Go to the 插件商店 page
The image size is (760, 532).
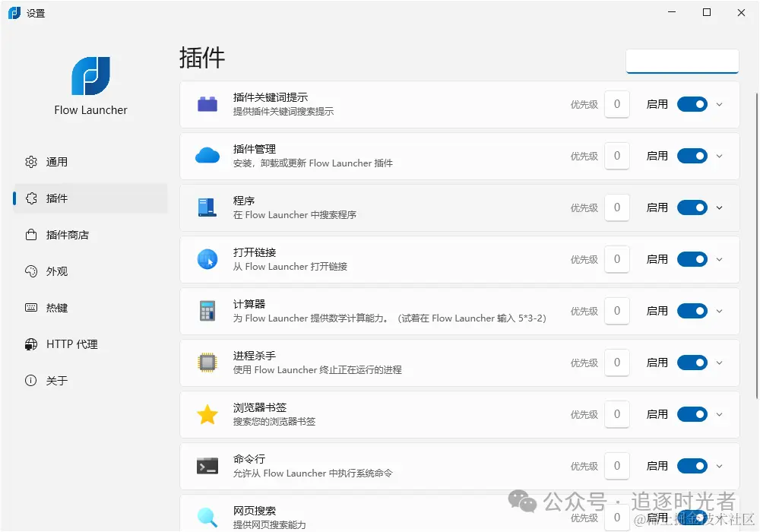(x=90, y=235)
